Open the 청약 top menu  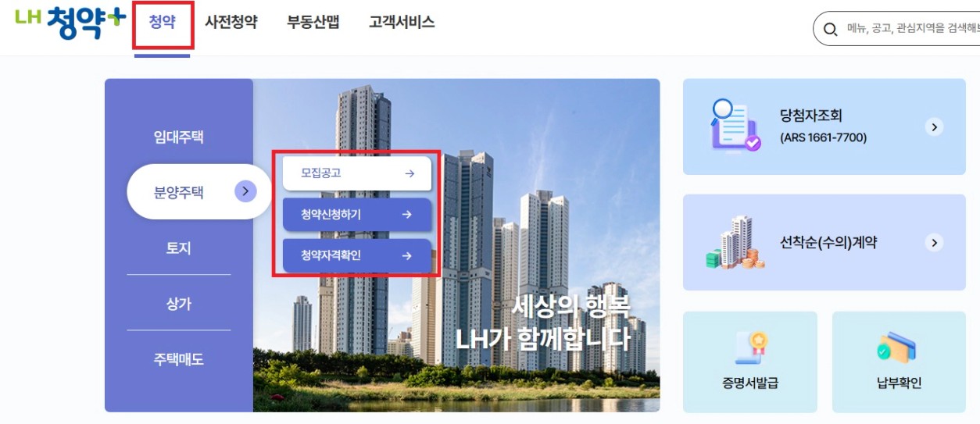pos(162,22)
